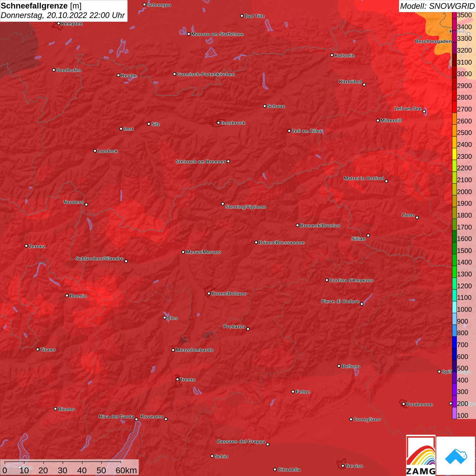Select the Nauders label
Screen dimensions: 476x476
pyautogui.click(x=73, y=202)
